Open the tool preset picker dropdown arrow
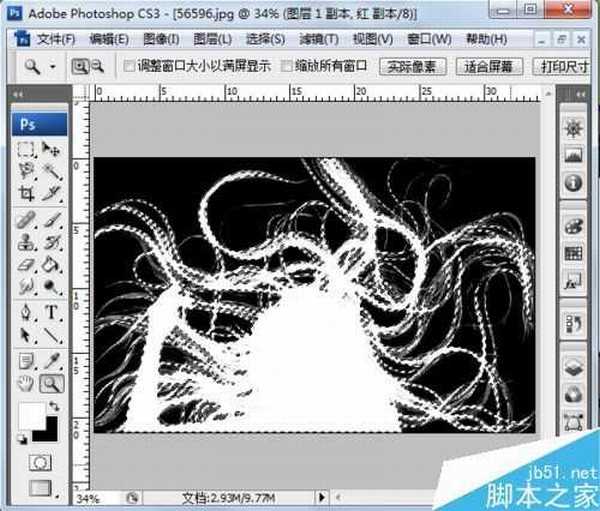 coord(53,67)
